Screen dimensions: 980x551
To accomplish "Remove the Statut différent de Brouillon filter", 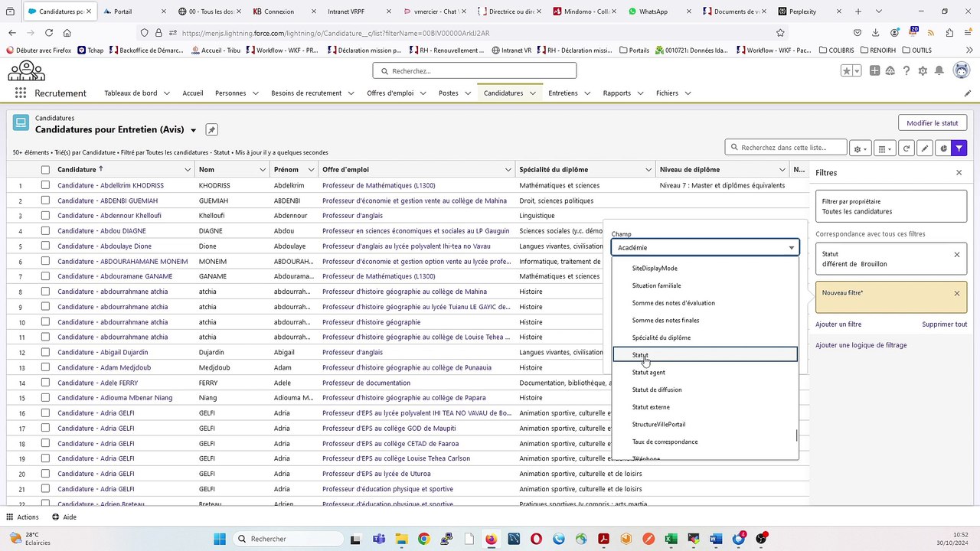I will 956,255.
